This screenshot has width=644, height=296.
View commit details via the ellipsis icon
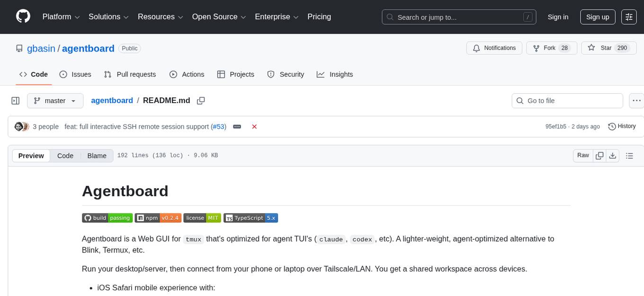[237, 126]
